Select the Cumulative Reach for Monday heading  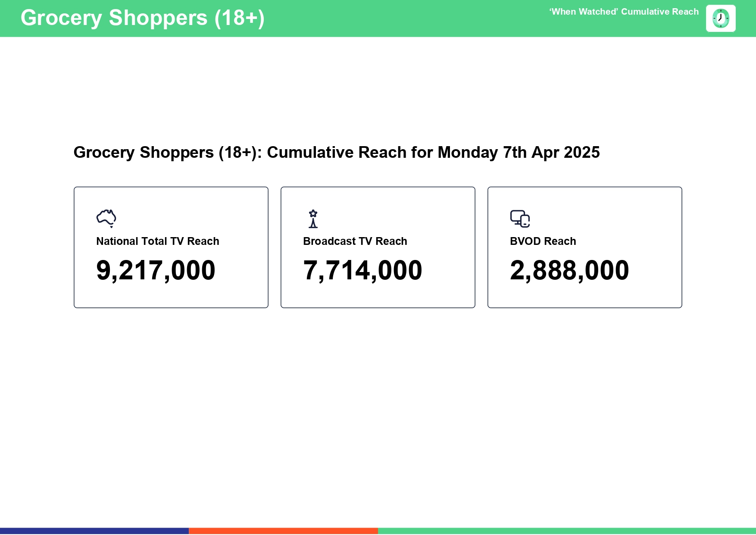pos(336,153)
